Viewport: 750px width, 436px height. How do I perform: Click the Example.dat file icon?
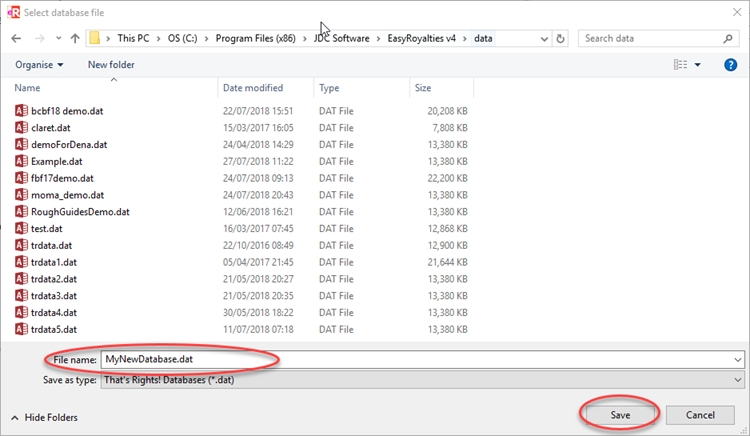click(x=21, y=161)
